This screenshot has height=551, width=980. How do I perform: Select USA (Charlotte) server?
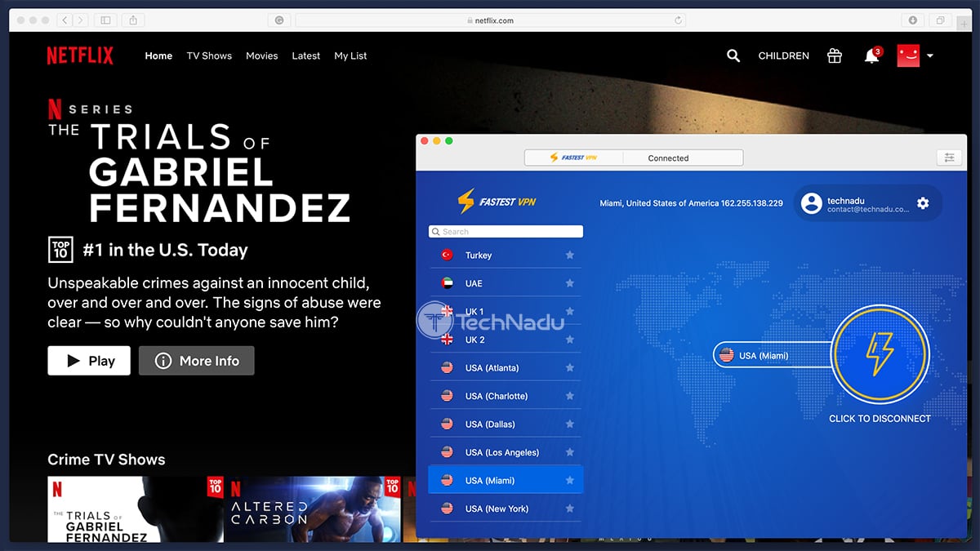click(506, 396)
